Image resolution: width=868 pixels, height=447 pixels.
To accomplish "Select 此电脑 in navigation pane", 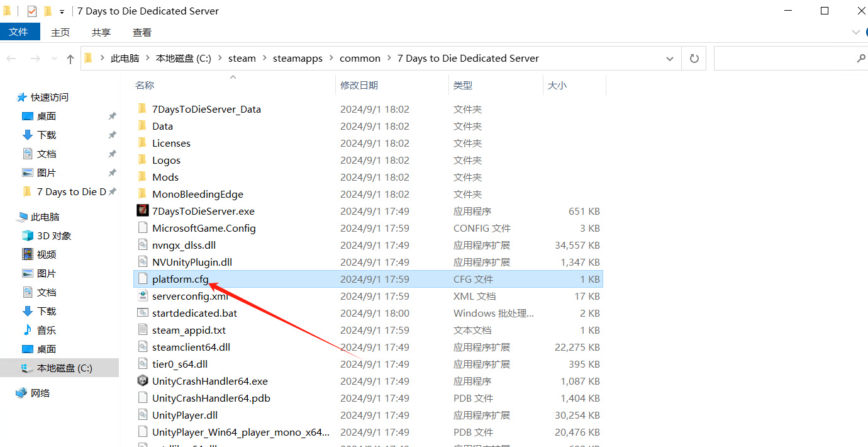I will (45, 217).
